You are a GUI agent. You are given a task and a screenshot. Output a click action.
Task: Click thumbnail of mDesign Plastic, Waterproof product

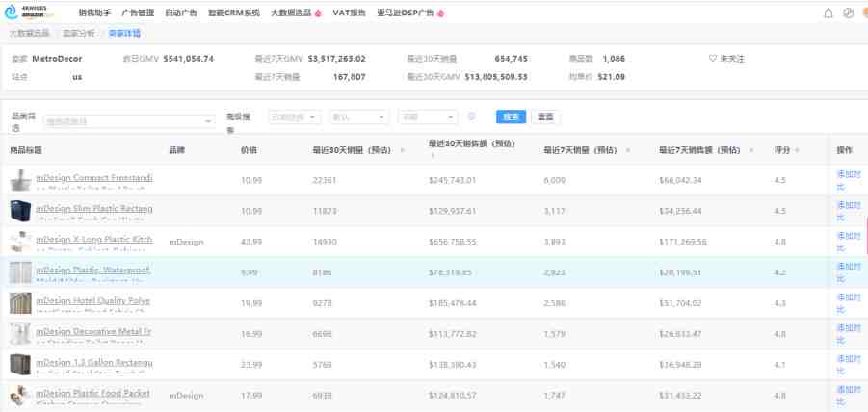point(20,272)
